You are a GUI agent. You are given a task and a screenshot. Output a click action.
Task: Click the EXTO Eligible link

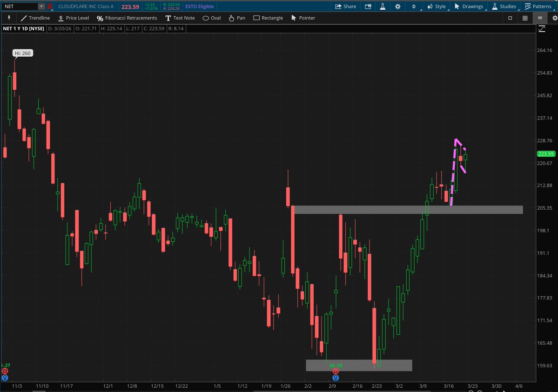pos(199,7)
